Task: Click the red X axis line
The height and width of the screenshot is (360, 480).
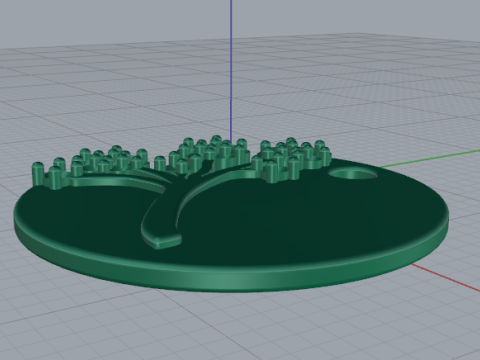Action: coord(446,277)
